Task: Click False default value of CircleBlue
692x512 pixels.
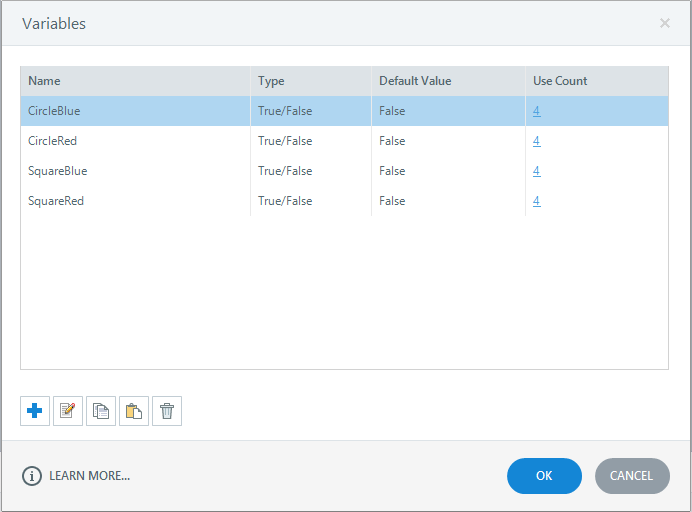Action: click(x=392, y=111)
